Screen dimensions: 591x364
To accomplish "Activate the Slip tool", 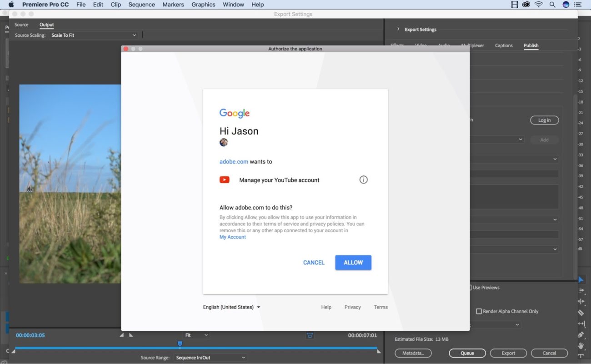I will (x=581, y=322).
